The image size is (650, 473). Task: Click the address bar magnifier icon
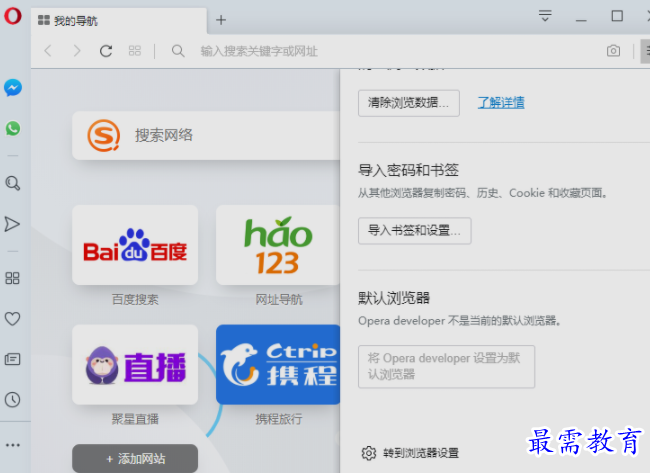point(178,51)
